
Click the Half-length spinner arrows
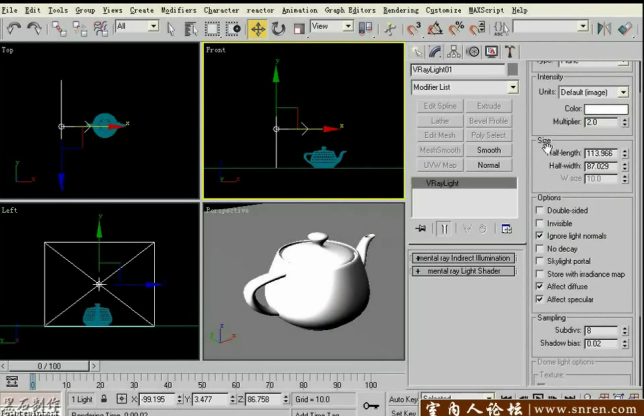coord(625,153)
